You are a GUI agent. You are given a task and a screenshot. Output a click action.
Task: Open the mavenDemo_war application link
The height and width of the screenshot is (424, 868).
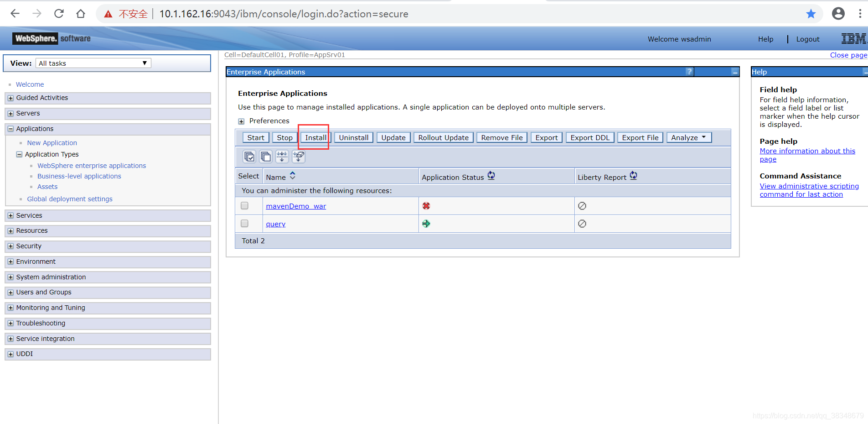pos(296,206)
